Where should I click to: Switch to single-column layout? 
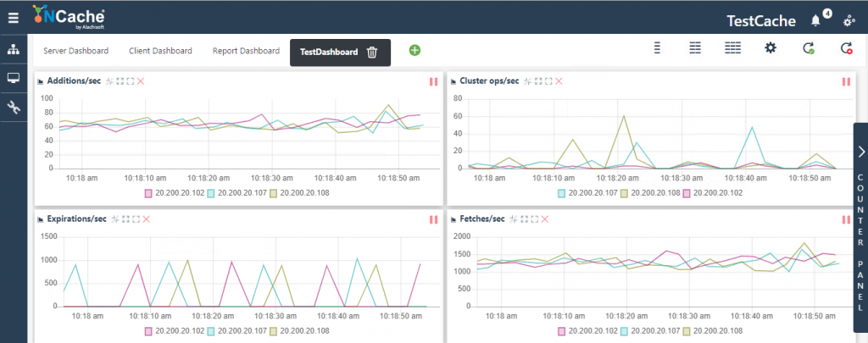[657, 48]
